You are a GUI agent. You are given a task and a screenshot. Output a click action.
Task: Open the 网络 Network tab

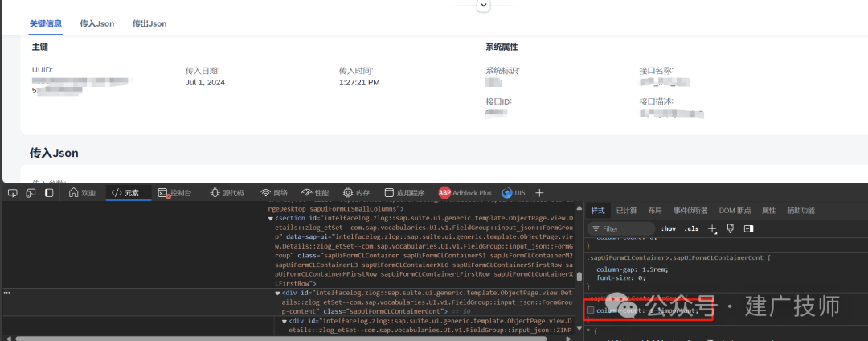coord(274,193)
